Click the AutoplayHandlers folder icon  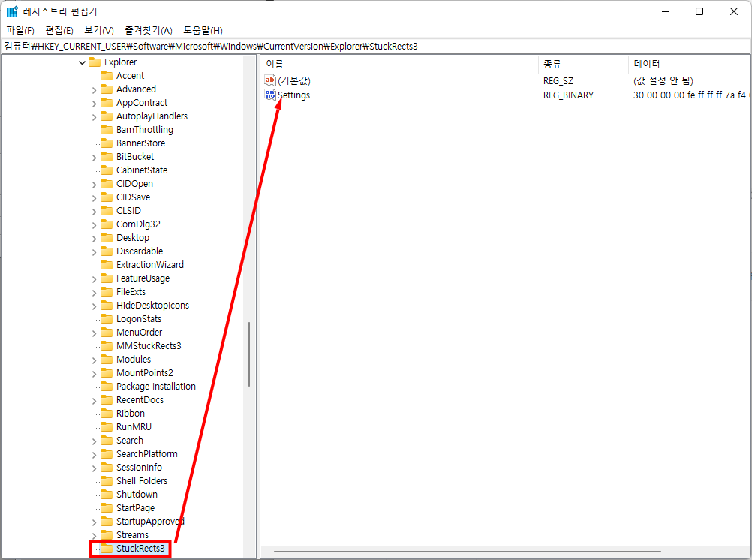107,116
